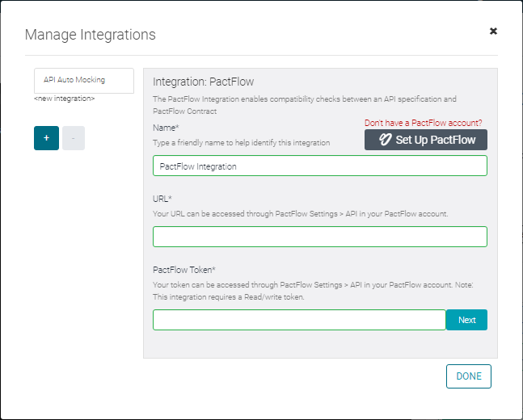
Task: Click the Manage Integrations title
Action: coord(91,35)
